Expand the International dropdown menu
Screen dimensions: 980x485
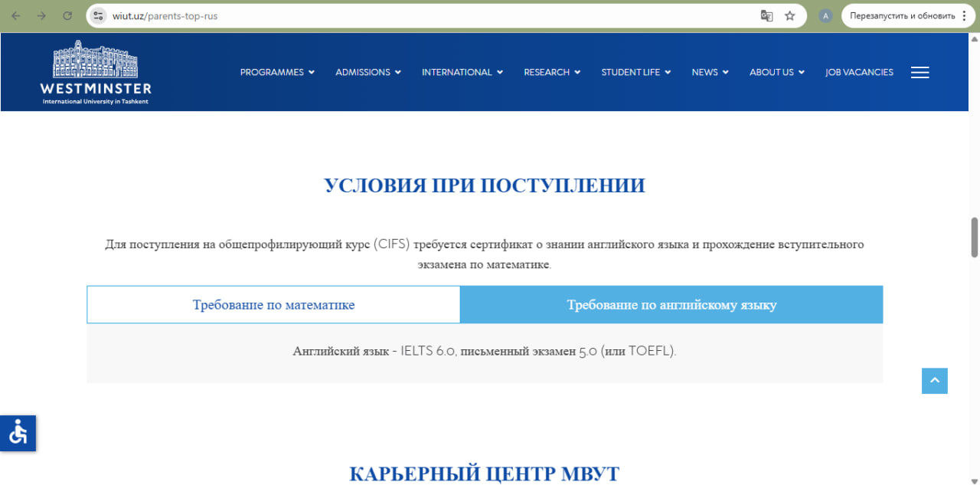point(462,72)
